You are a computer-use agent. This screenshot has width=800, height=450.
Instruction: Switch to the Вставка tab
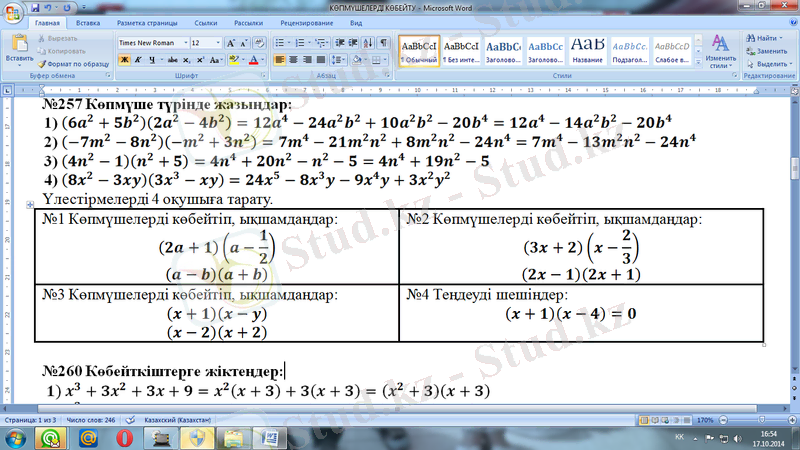(87, 21)
